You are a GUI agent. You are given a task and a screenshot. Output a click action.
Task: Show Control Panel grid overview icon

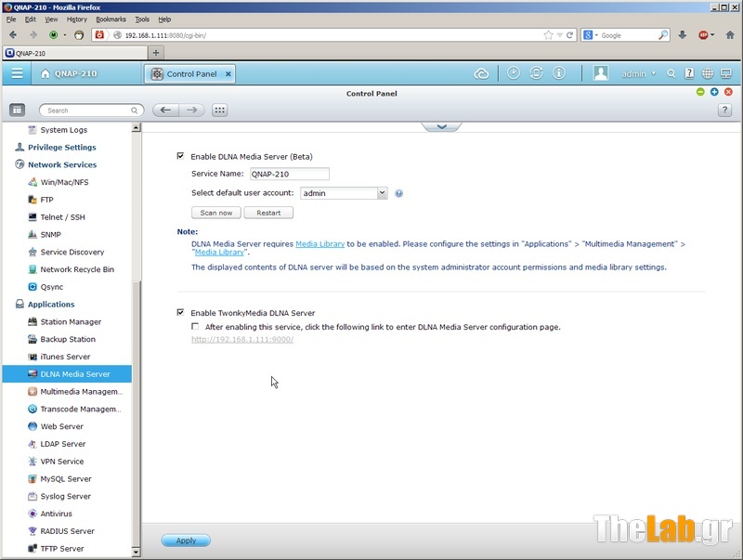click(x=219, y=111)
